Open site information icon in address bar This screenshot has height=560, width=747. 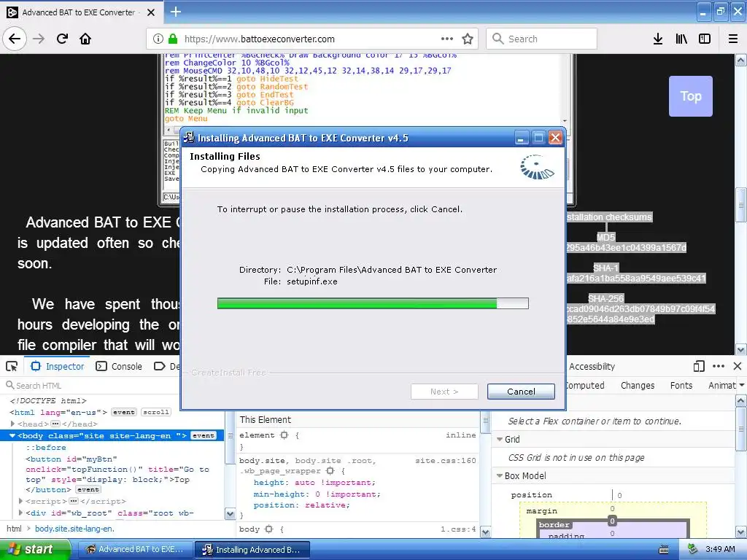tap(158, 39)
